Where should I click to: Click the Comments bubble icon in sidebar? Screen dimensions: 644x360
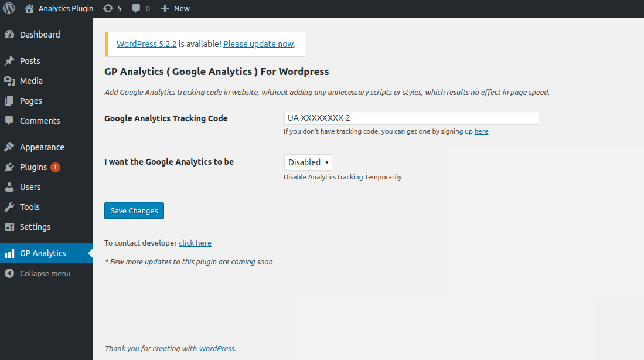pos(9,120)
